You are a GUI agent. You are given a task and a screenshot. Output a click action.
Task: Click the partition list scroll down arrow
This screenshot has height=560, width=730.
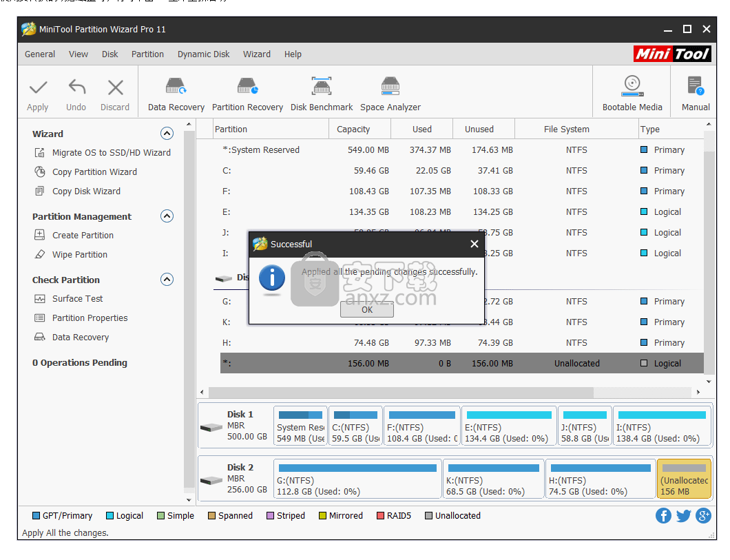709,381
